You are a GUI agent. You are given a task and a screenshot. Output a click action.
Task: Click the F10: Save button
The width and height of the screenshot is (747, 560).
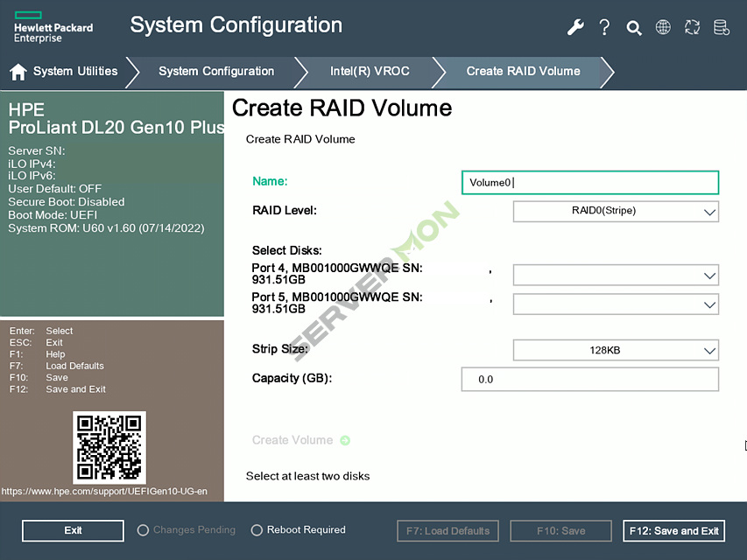560,531
